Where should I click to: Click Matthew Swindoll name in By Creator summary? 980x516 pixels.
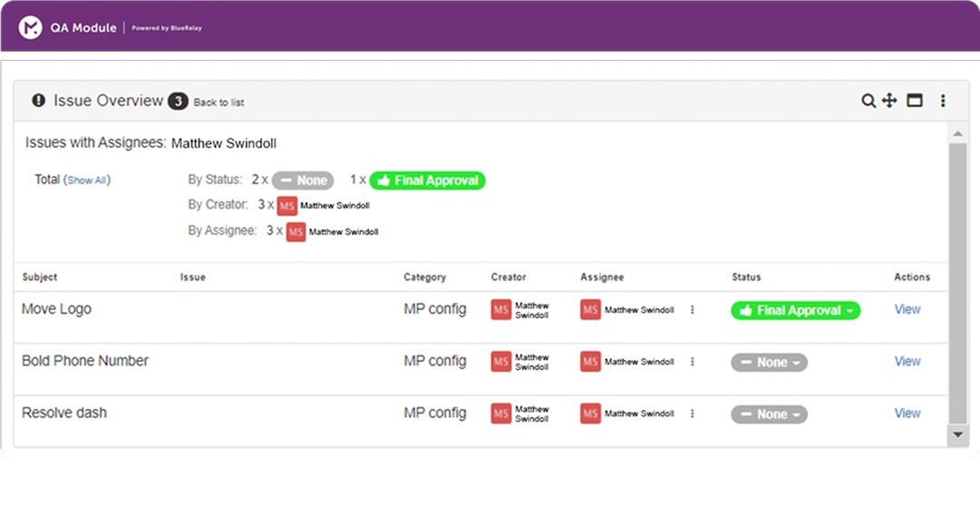(334, 206)
